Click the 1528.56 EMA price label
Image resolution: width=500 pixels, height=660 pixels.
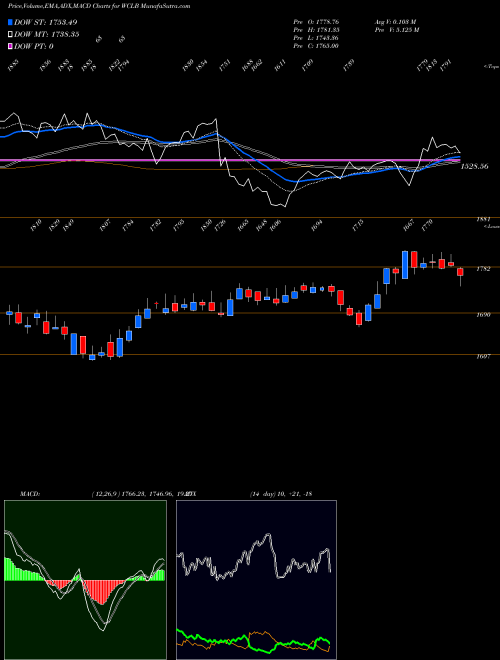point(474,166)
